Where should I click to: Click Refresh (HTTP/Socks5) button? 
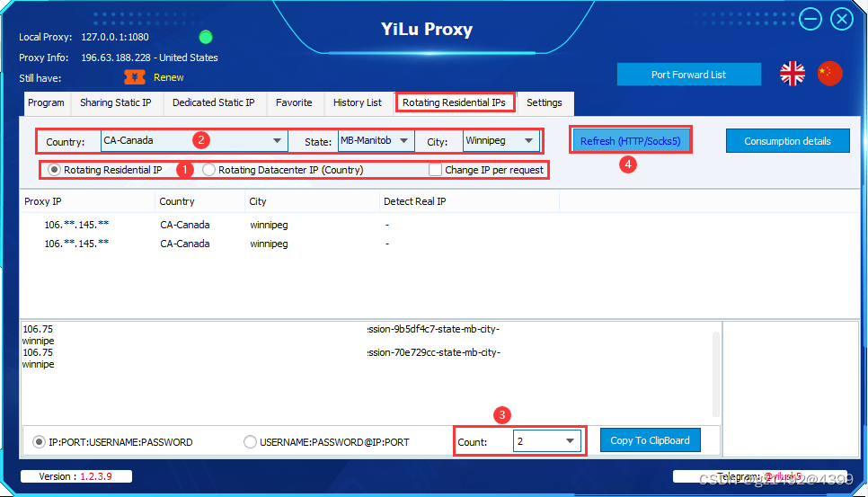coord(631,140)
